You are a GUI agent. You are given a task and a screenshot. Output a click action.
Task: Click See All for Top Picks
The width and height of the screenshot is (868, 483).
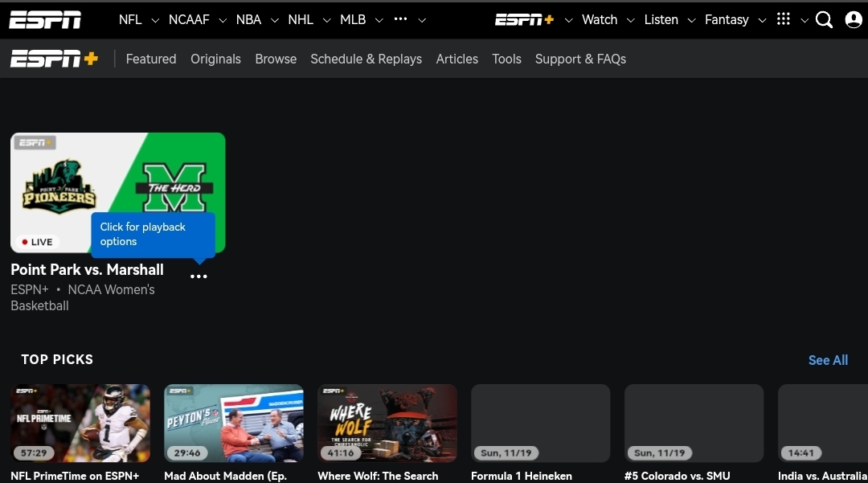tap(828, 360)
